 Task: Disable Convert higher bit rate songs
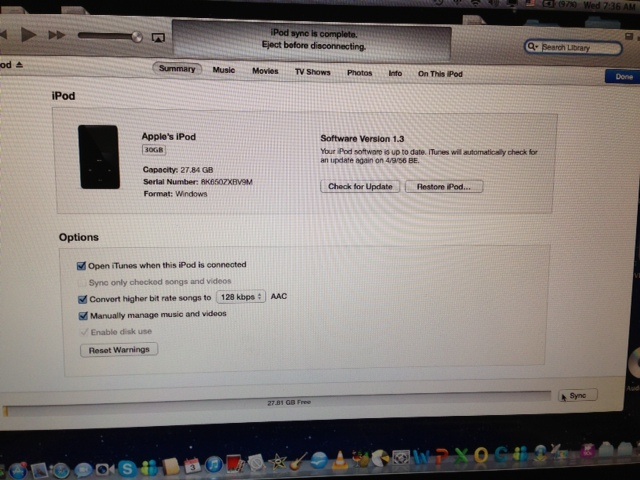tap(82, 297)
